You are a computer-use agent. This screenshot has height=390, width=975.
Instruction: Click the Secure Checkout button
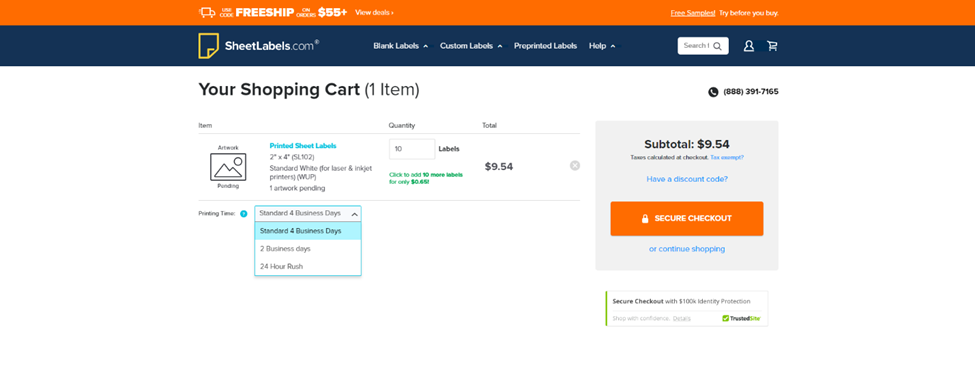click(x=686, y=218)
